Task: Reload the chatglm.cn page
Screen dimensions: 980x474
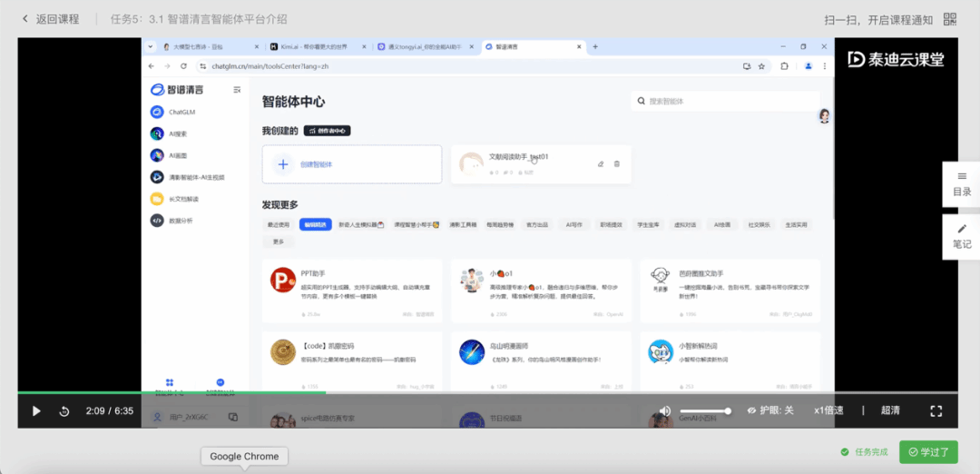Action: point(183,65)
